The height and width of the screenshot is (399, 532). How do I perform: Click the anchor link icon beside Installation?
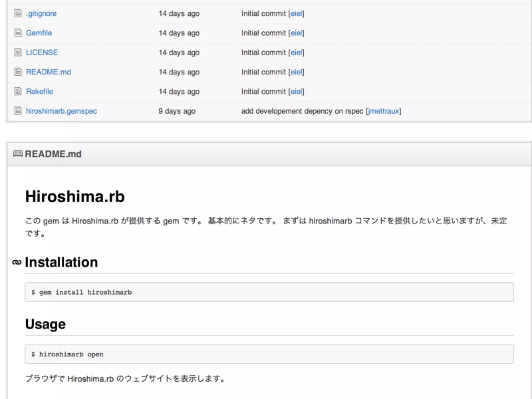coord(17,262)
